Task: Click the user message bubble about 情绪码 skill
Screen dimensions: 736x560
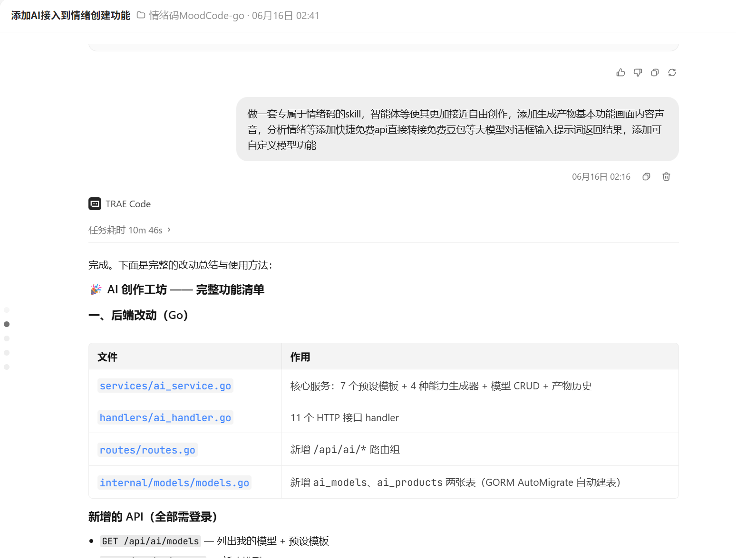Action: (457, 129)
